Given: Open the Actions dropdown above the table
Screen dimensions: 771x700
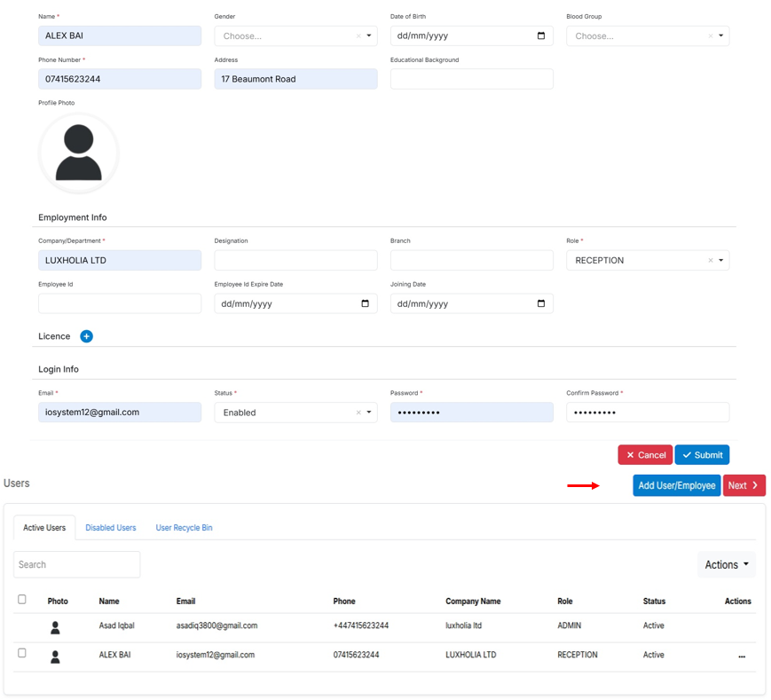Looking at the screenshot, I should tap(726, 564).
